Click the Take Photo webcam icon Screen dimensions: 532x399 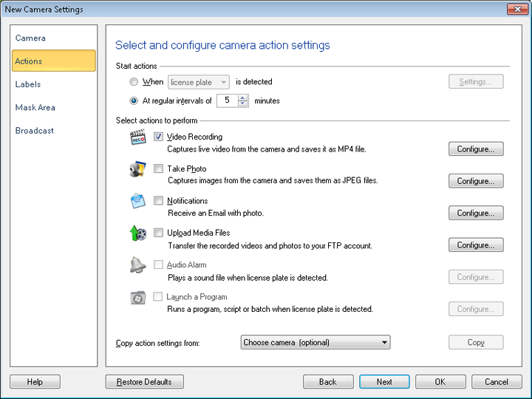tap(137, 170)
